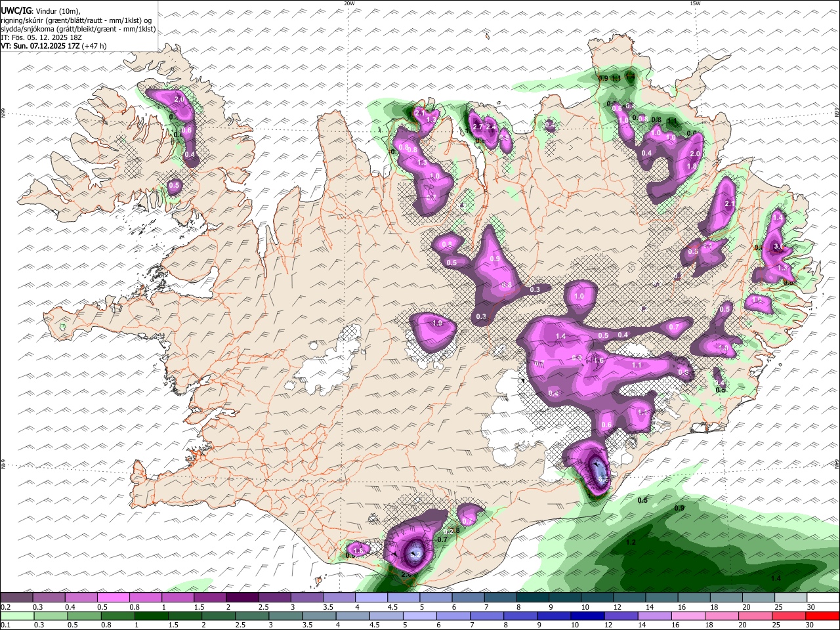Click the 2.7 snowfall value on north coast

pos(478,127)
